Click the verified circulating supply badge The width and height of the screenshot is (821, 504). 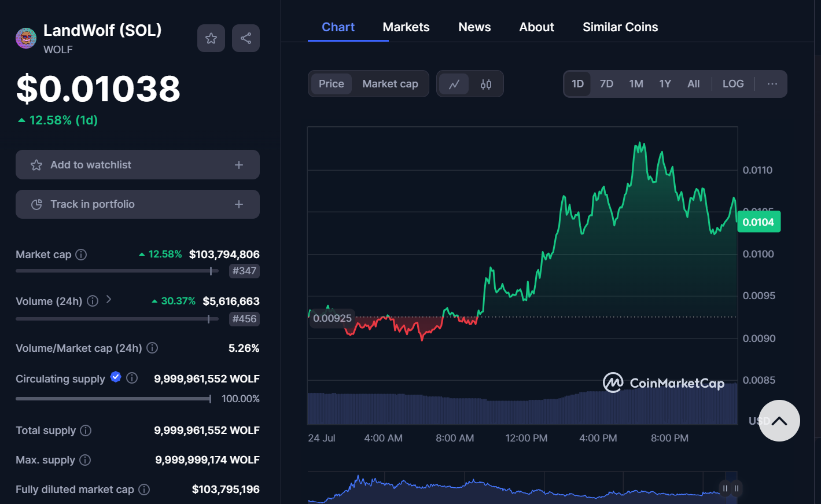point(116,377)
